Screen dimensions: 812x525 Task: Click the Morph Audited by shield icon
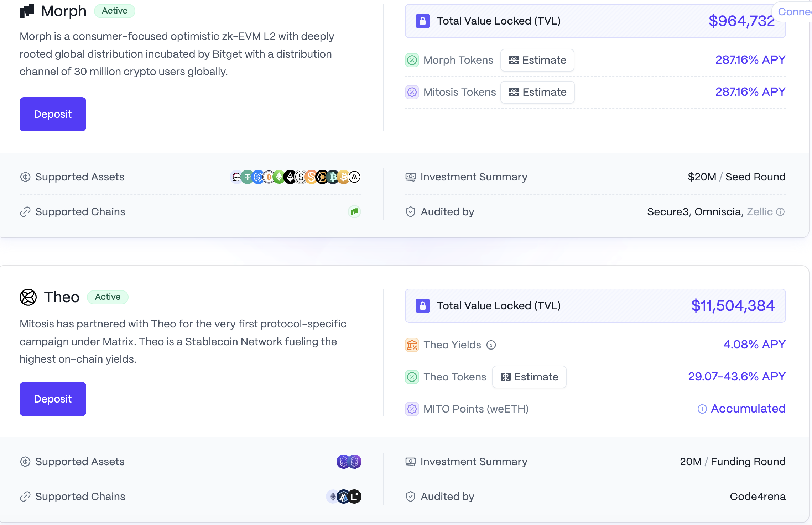pyautogui.click(x=411, y=212)
